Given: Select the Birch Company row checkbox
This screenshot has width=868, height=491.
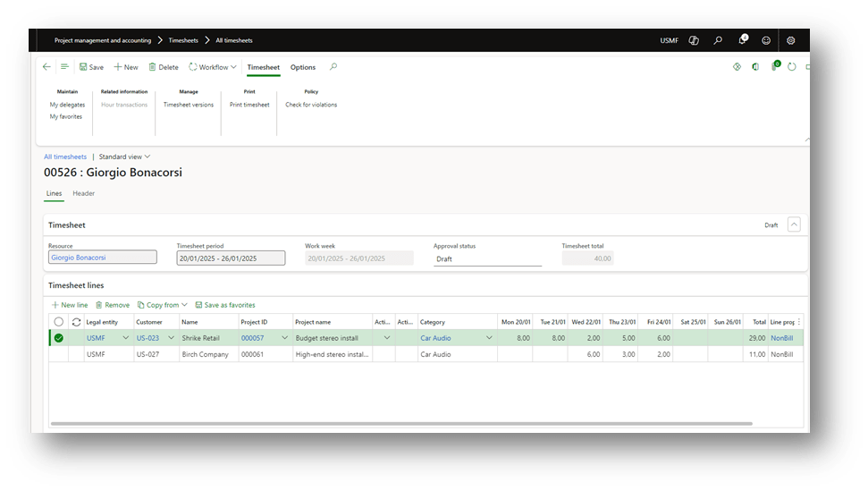Looking at the screenshot, I should pos(59,354).
